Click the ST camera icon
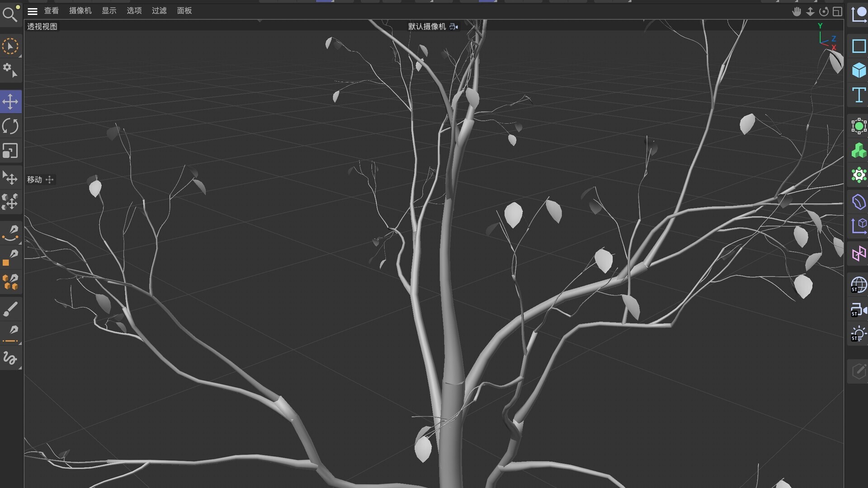Image resolution: width=868 pixels, height=488 pixels. 859,310
